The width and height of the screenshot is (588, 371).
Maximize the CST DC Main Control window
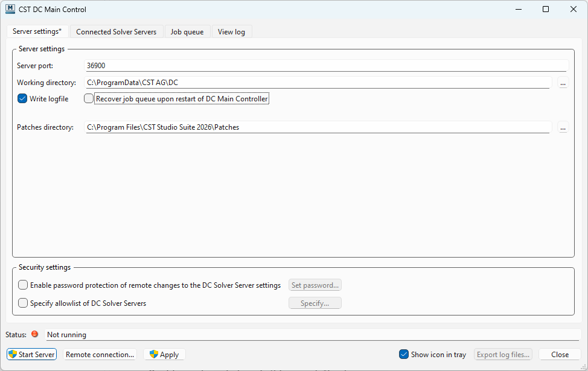[x=546, y=9]
